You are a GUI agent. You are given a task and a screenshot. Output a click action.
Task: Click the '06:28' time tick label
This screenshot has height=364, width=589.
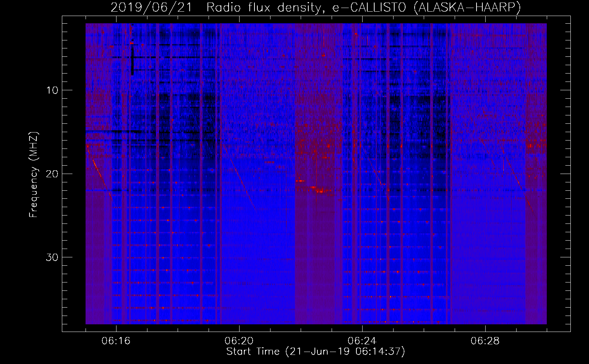(485, 341)
